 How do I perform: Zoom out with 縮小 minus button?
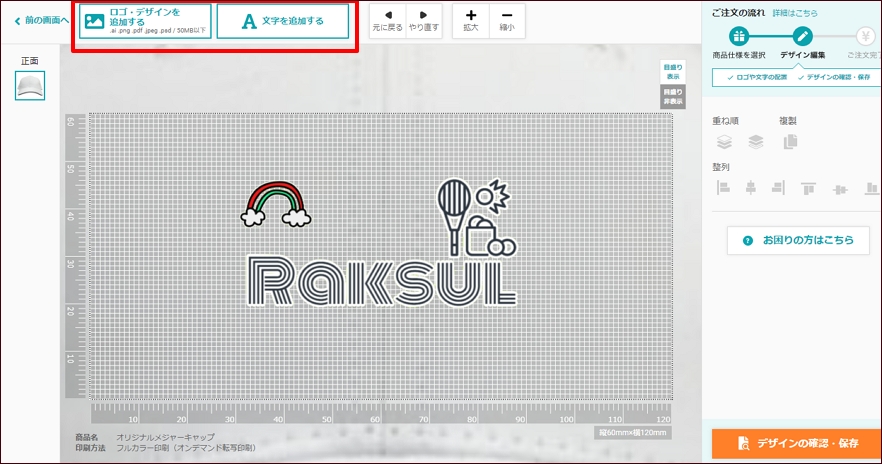tap(507, 21)
